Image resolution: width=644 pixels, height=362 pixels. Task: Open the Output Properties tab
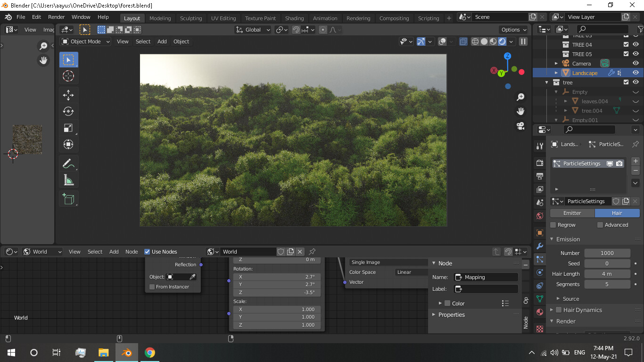pyautogui.click(x=539, y=176)
